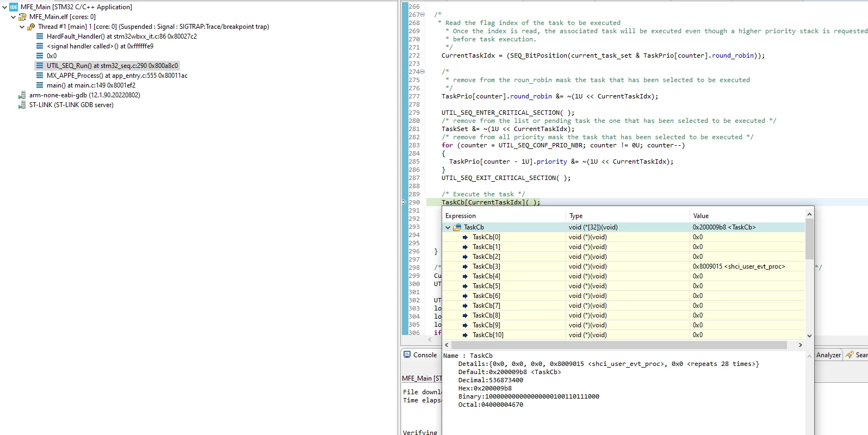Collapse the Thread #1 main node
Screen dimensions: 868x435
pos(22,27)
